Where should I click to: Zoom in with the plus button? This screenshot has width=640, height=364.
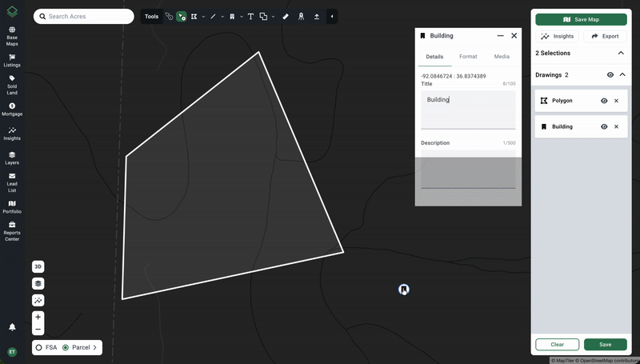tap(38, 317)
